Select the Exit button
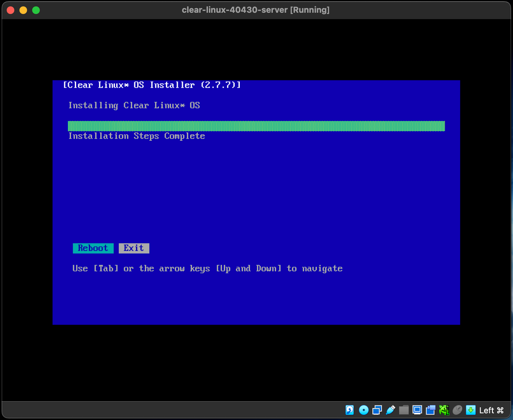The height and width of the screenshot is (420, 513). [134, 248]
